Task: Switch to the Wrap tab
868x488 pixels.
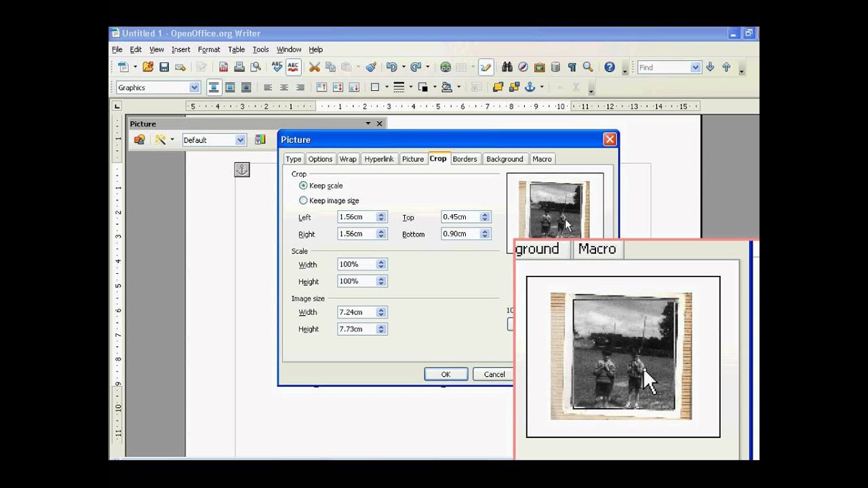Action: click(x=348, y=159)
